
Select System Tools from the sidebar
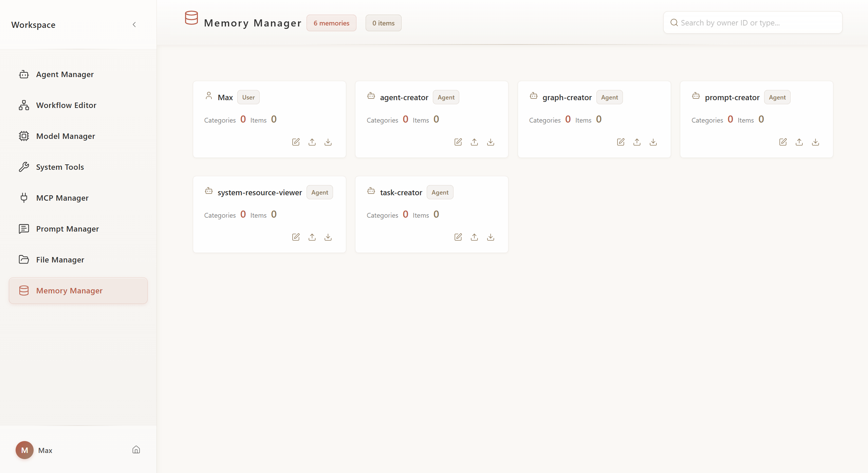60,167
